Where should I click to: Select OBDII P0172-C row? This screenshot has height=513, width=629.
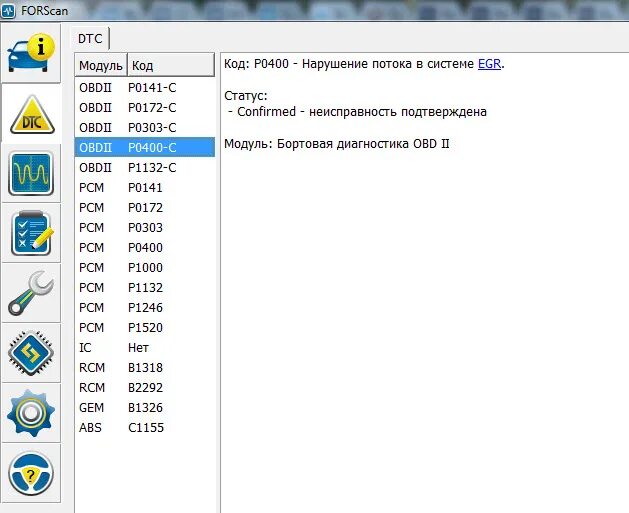pos(145,107)
